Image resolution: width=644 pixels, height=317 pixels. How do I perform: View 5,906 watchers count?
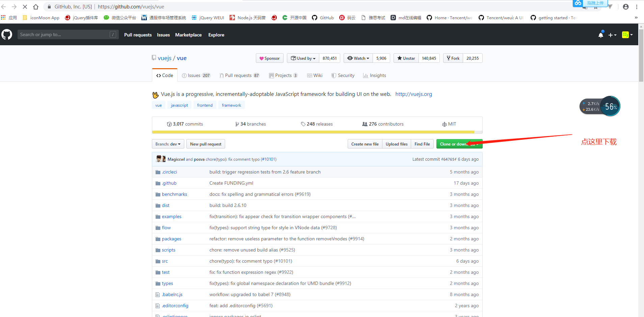tap(381, 58)
